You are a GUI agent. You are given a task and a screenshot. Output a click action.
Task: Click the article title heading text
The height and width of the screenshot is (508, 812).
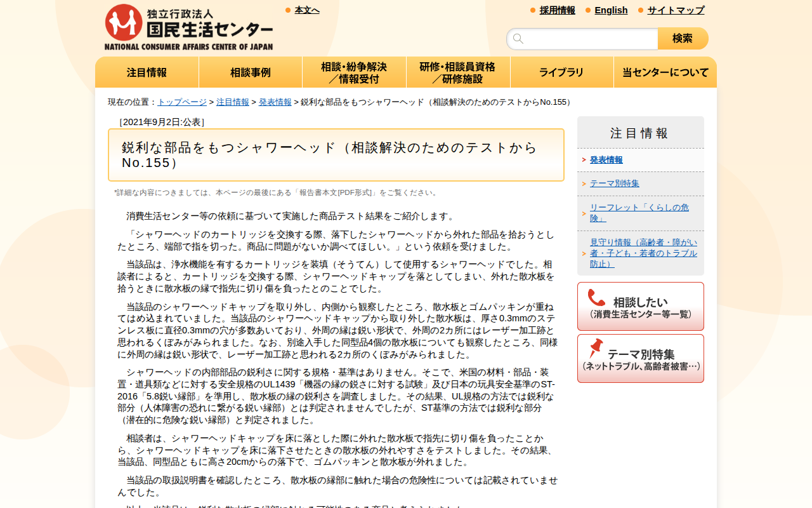click(x=330, y=155)
